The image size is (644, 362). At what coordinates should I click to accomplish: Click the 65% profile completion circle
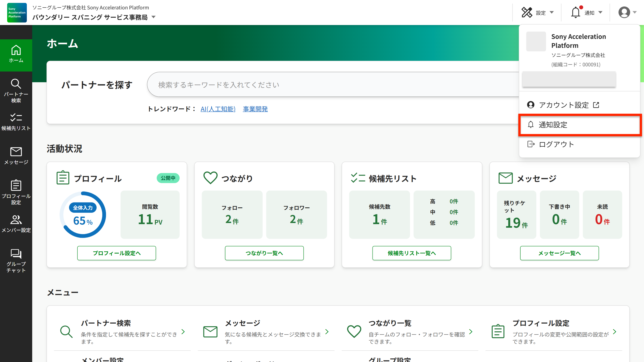(83, 214)
